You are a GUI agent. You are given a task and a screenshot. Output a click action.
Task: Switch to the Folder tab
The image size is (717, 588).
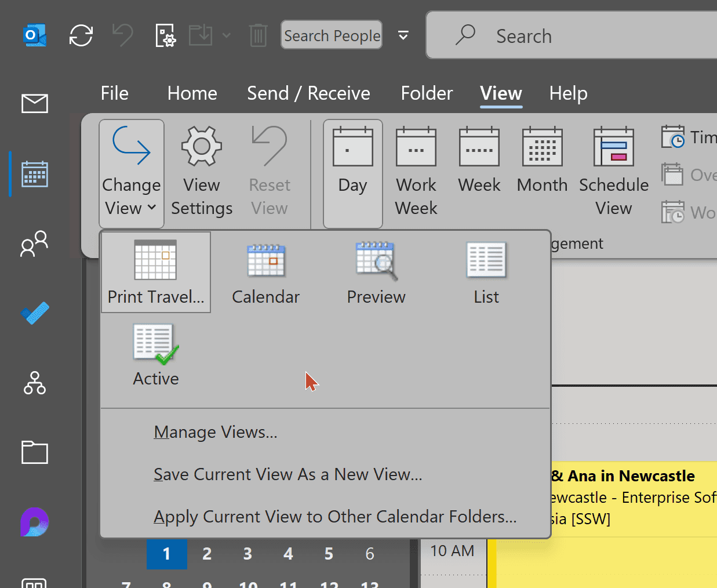427,93
